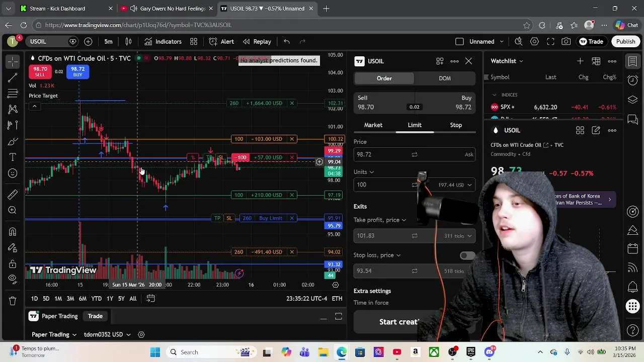Image resolution: width=644 pixels, height=362 pixels.
Task: Select the ruler measure tool
Action: (x=13, y=194)
